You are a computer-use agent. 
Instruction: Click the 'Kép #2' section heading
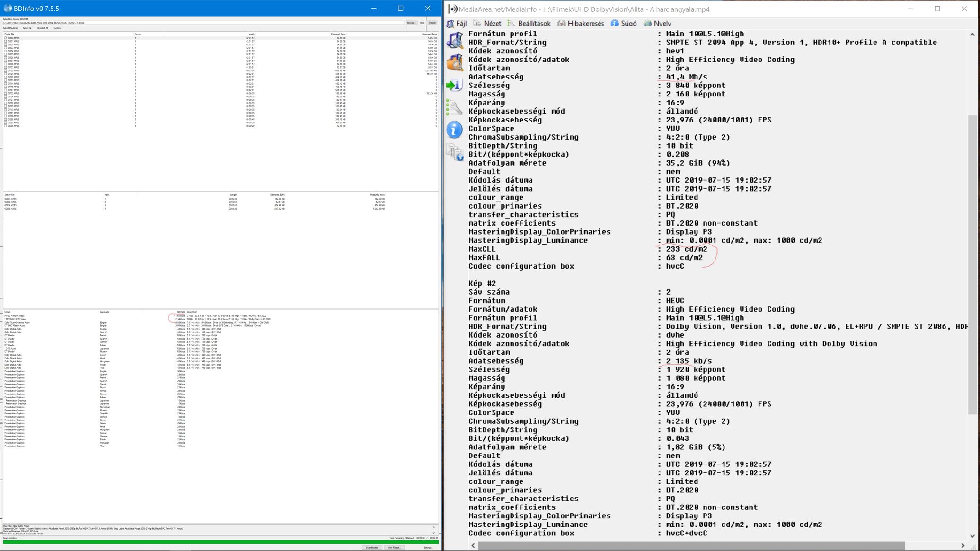point(482,283)
